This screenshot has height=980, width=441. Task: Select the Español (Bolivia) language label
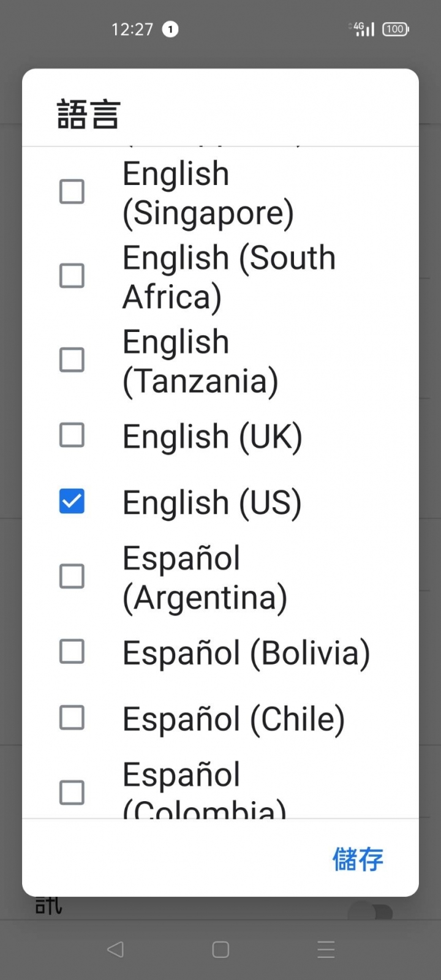[246, 653]
